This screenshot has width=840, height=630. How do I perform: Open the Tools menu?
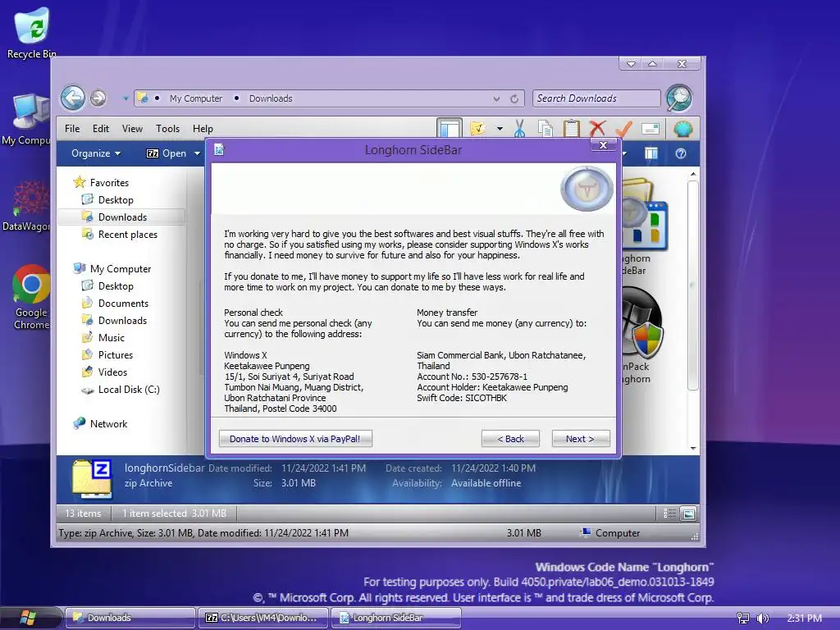pyautogui.click(x=167, y=129)
